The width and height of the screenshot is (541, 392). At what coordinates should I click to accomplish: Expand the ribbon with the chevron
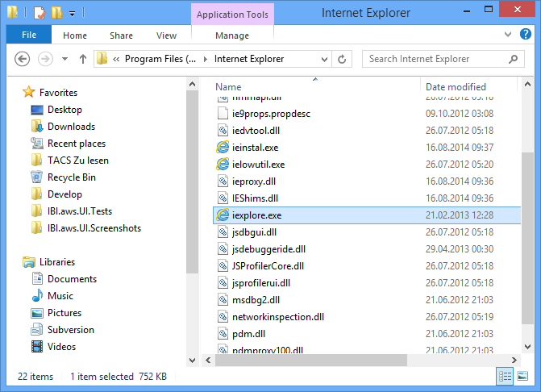[x=507, y=35]
